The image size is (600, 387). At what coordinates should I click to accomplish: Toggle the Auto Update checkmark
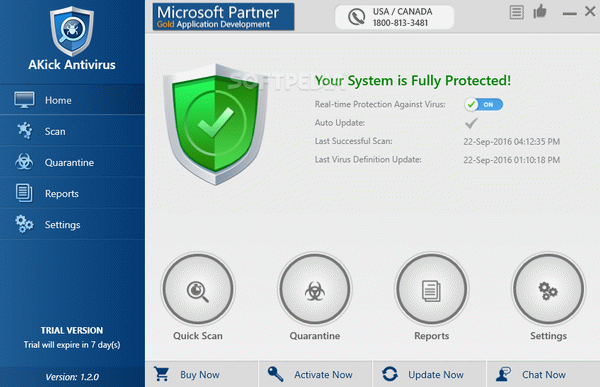point(471,123)
